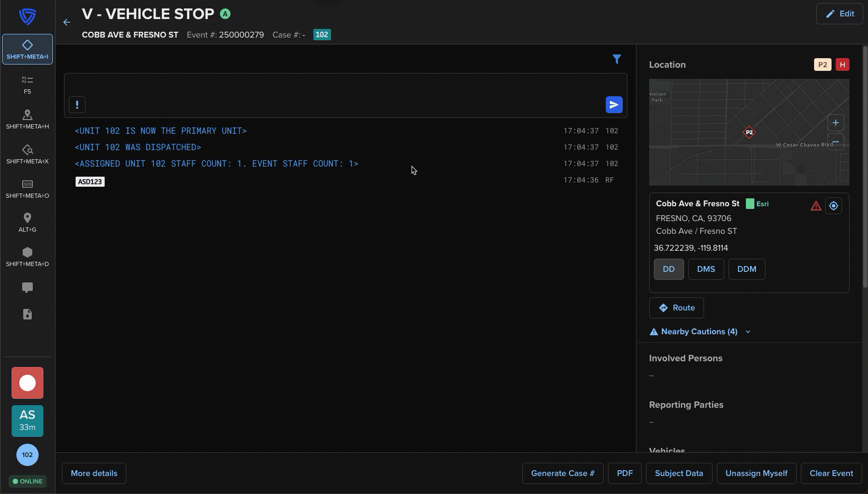Open the map sidebar icon labeled SHIFT+META+H

click(27, 119)
